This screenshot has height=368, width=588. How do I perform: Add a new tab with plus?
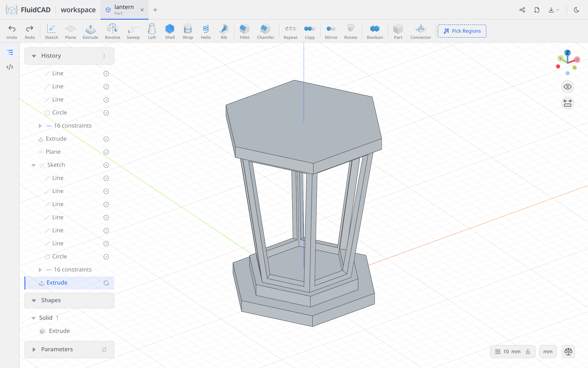[x=155, y=10]
